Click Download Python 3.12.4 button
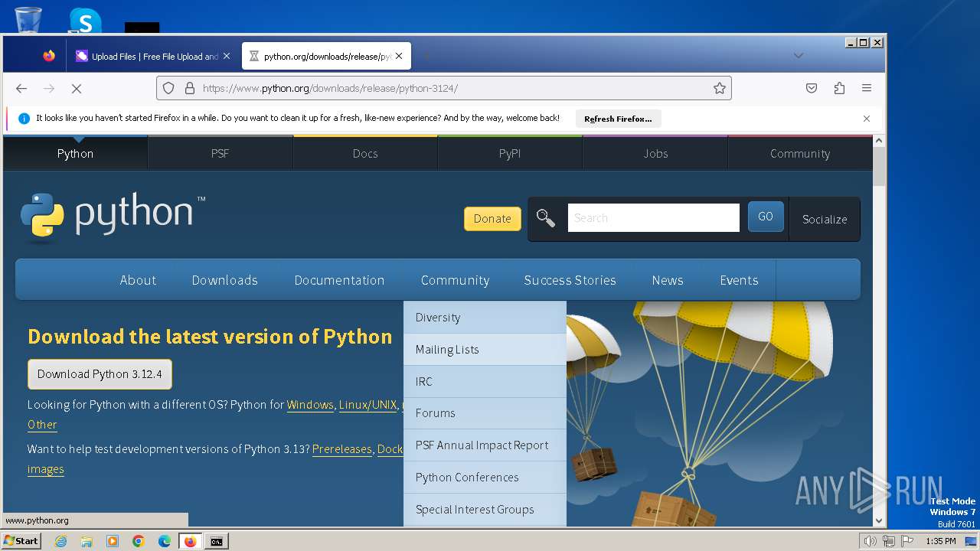Image resolution: width=980 pixels, height=551 pixels. tap(100, 374)
